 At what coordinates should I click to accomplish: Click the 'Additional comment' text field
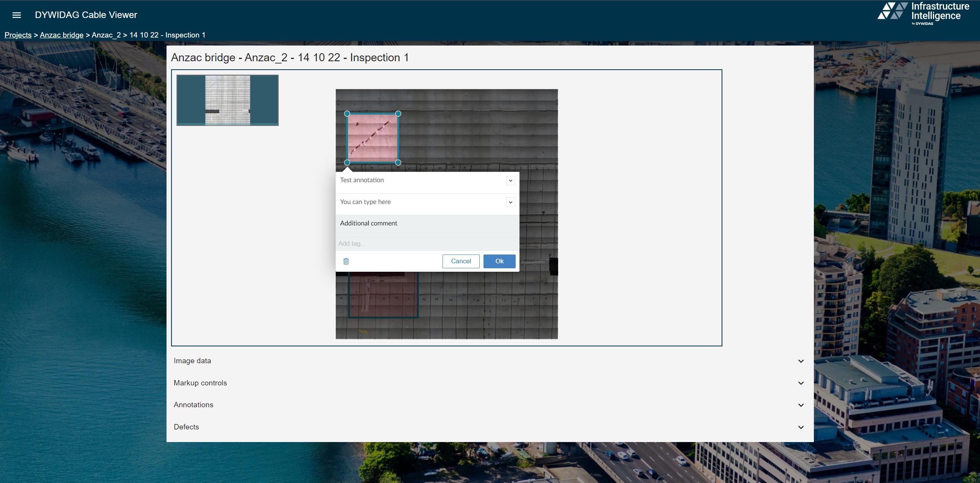(x=383, y=223)
